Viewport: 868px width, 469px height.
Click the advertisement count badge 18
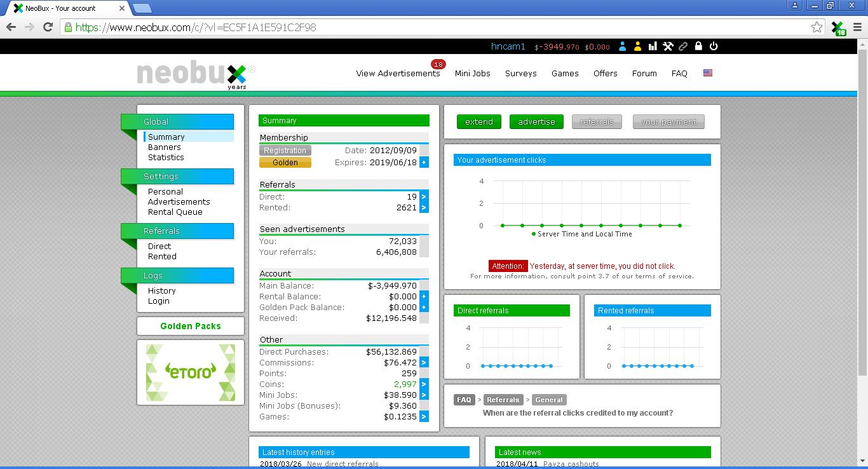[x=438, y=64]
